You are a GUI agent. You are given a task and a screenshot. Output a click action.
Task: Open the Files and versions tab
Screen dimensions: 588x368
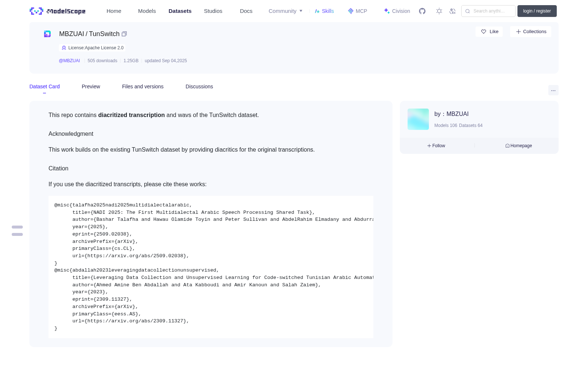(x=143, y=86)
